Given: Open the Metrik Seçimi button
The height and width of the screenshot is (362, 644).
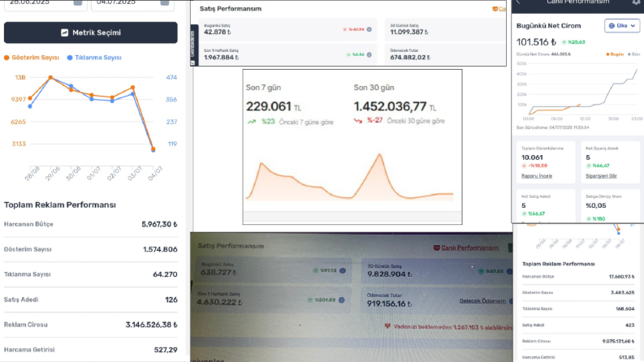Looking at the screenshot, I should pos(91,32).
